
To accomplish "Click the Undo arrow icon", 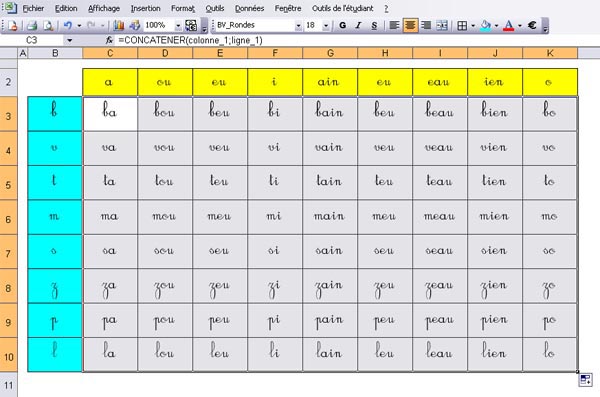I will tap(68, 25).
